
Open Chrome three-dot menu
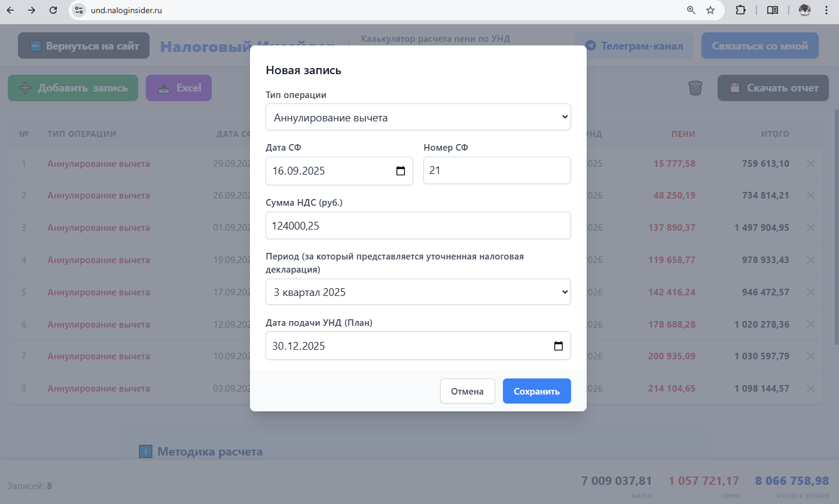click(826, 10)
